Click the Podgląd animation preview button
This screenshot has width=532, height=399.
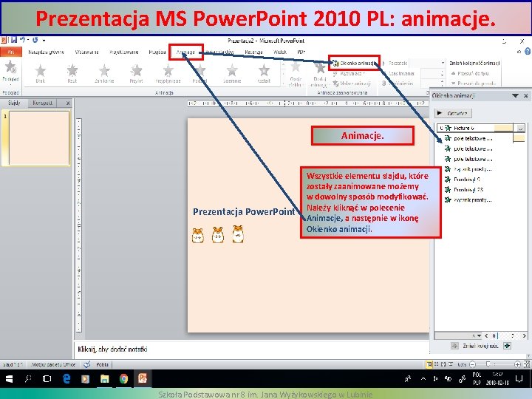point(10,71)
